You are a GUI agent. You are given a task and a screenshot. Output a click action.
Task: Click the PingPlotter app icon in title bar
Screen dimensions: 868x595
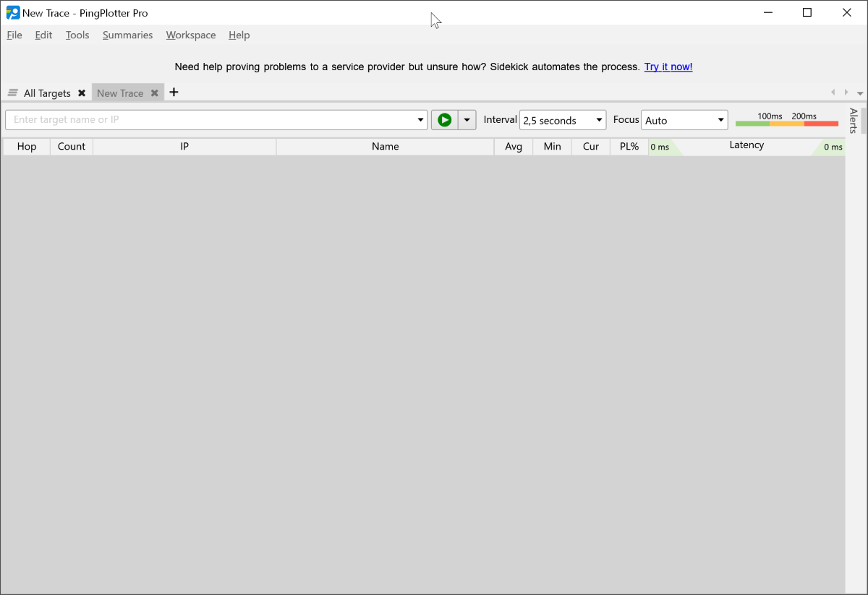(x=12, y=12)
